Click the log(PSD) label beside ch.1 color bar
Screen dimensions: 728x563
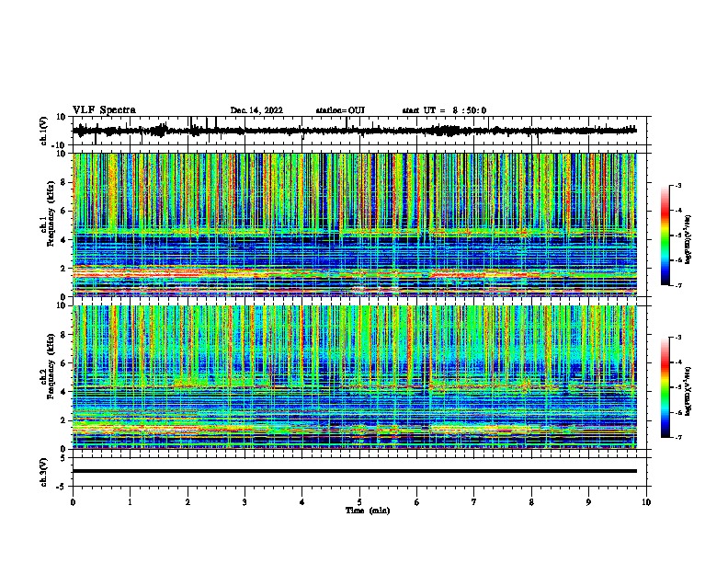688,239
